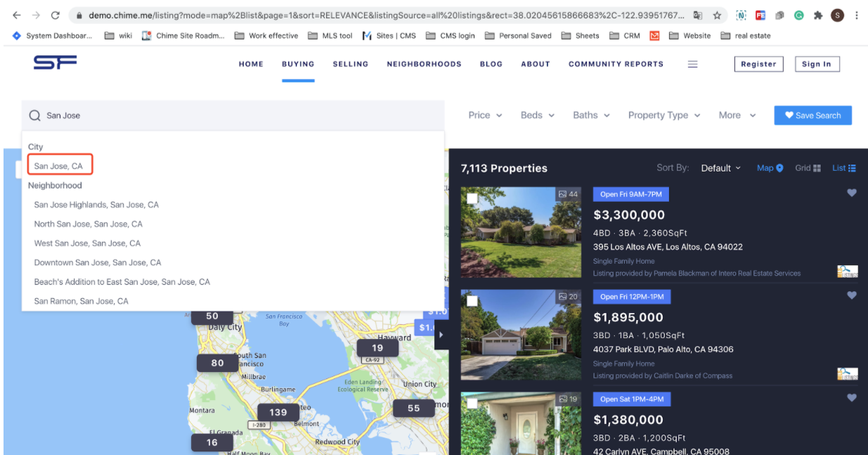Favorite the $1,895,000 listing with the heart
Screen dimensions: 868x455
(852, 295)
